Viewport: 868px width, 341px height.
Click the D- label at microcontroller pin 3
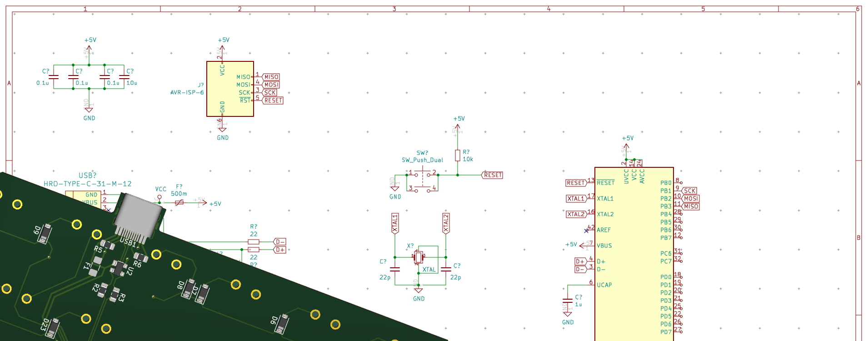coord(580,269)
